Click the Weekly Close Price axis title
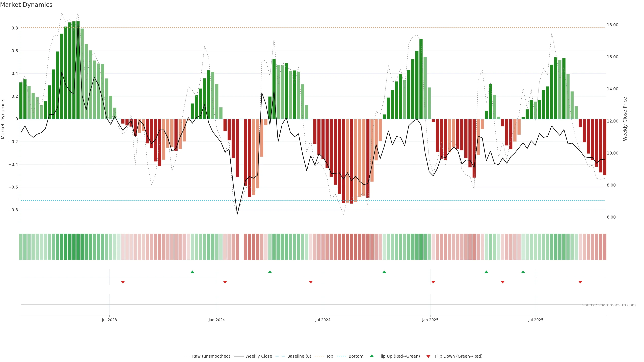This screenshot has height=362, width=644. click(625, 119)
